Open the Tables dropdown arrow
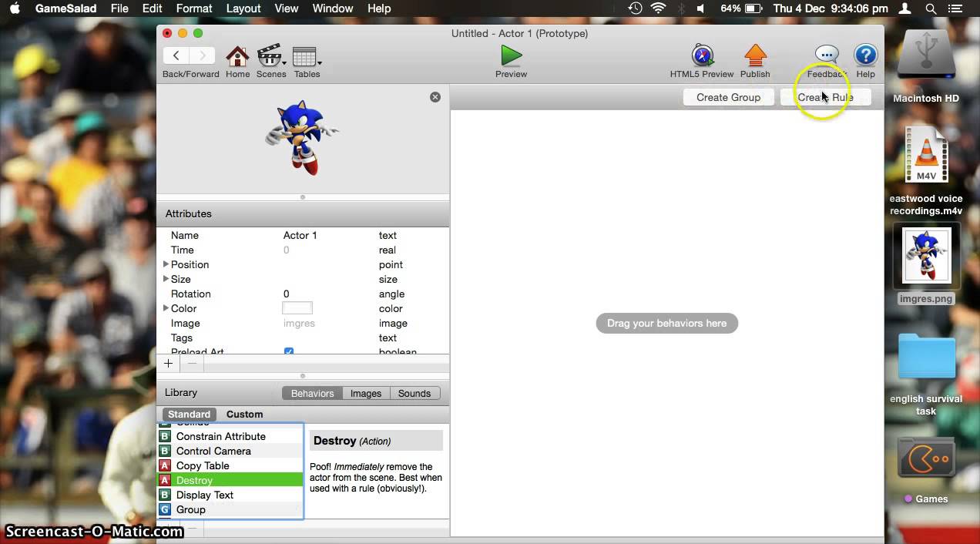The image size is (980, 544). (x=320, y=62)
